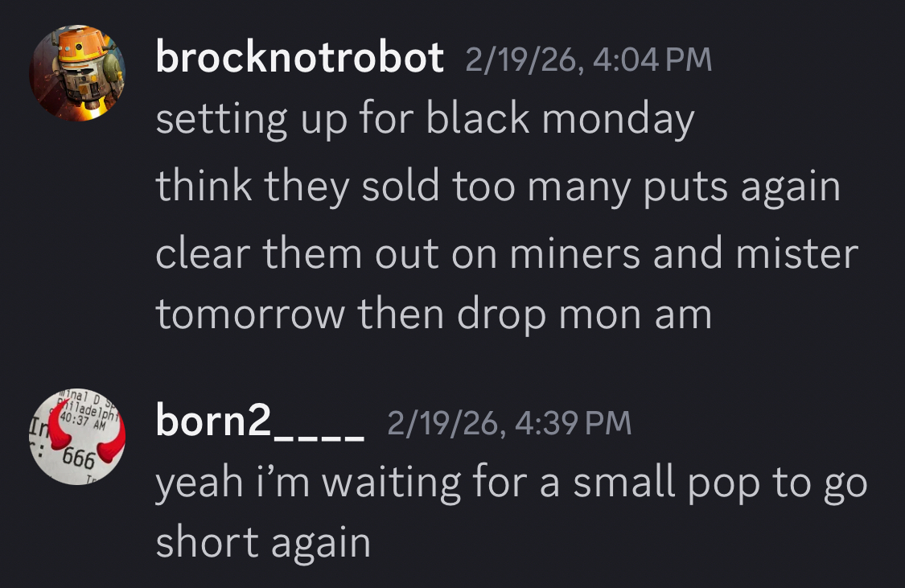Select the "setting up for black monday" message
This screenshot has width=905, height=588.
pyautogui.click(x=425, y=119)
